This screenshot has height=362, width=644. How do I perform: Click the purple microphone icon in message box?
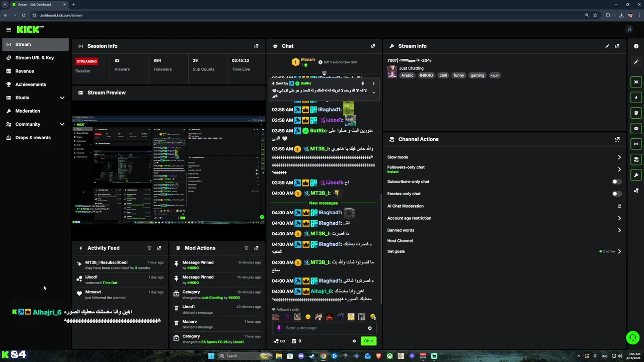tap(279, 328)
